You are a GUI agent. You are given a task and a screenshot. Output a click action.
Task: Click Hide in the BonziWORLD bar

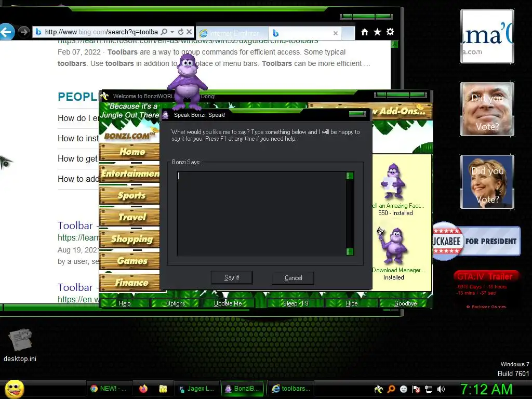[x=352, y=303]
